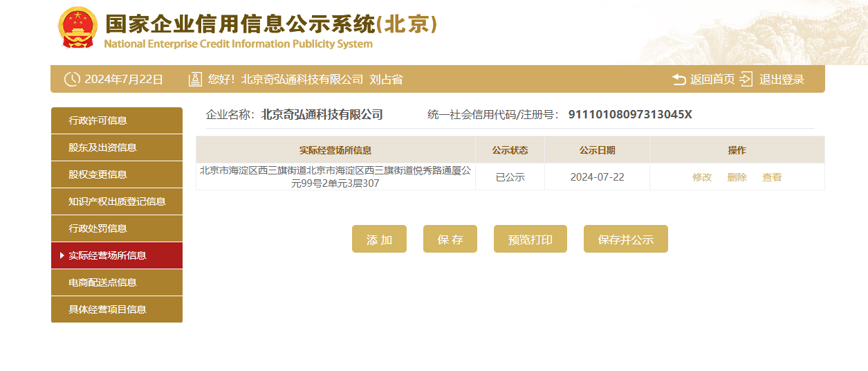Open 电商配送点信息 in sidebar
Image resolution: width=868 pixels, height=371 pixels.
pos(117,282)
